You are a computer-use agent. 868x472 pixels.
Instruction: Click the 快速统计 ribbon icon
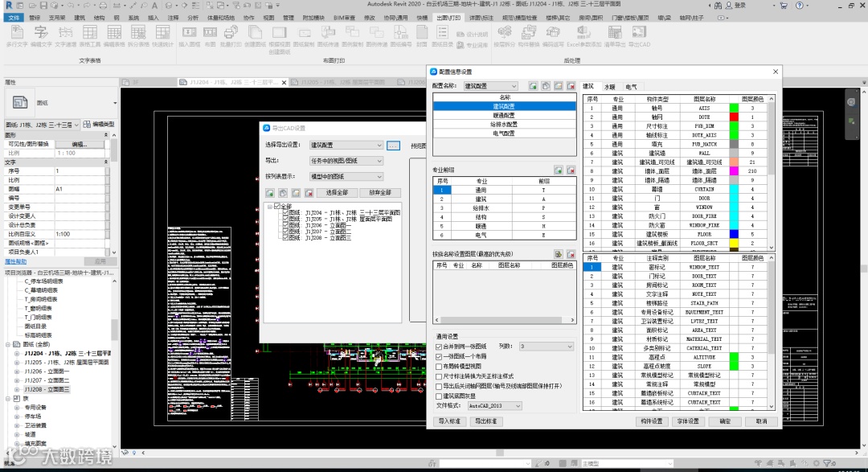[162, 33]
